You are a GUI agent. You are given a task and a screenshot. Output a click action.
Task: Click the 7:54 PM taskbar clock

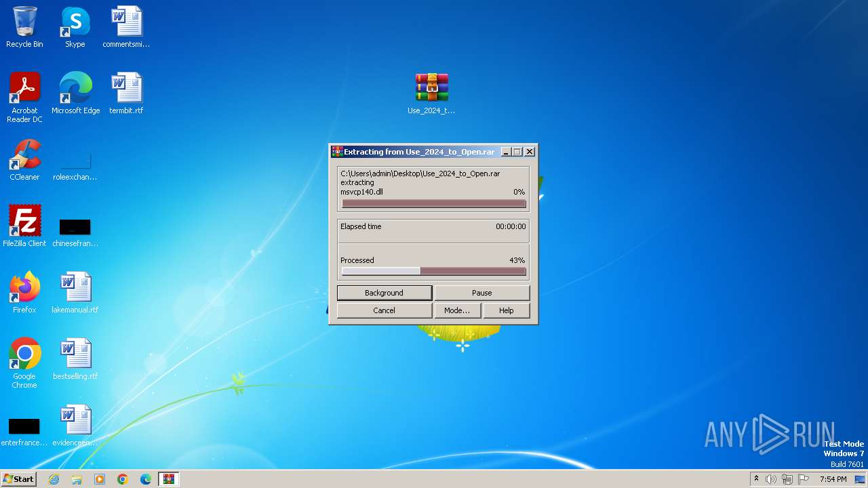point(833,479)
